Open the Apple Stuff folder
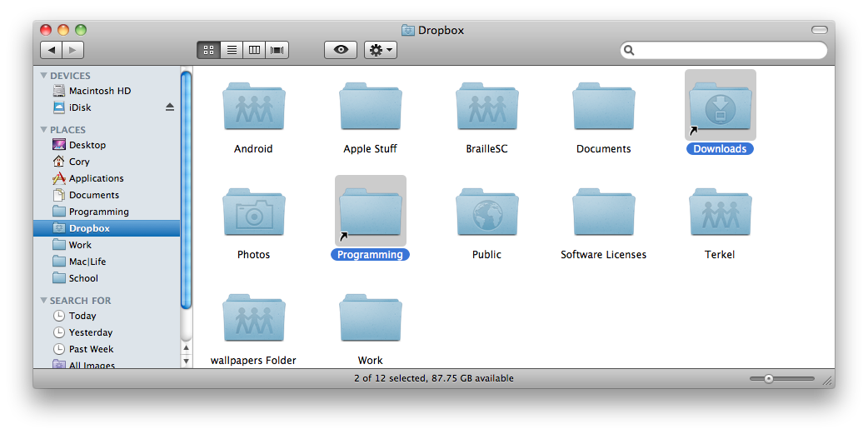This screenshot has height=434, width=868. click(x=371, y=107)
